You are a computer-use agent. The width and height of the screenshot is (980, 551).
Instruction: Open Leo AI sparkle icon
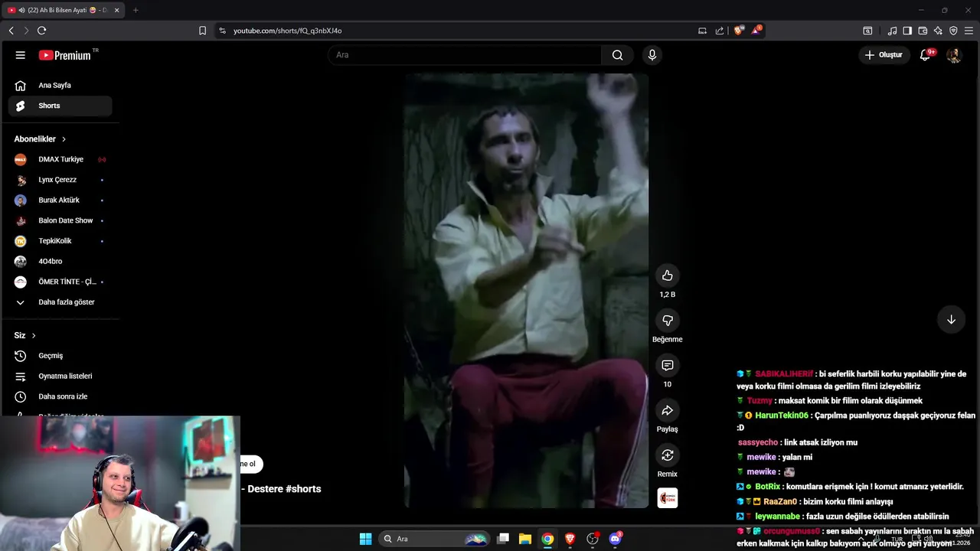[938, 31]
